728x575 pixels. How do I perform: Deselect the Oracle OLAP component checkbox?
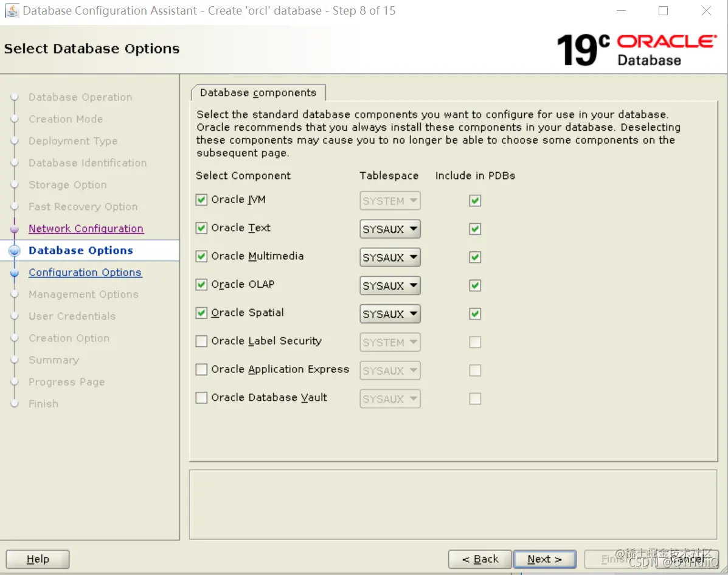[201, 285]
